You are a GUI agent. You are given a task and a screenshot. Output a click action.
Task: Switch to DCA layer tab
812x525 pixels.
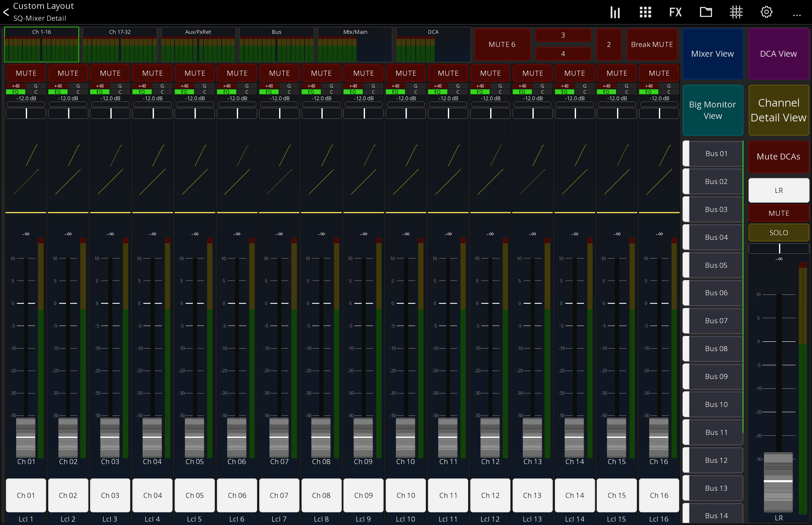[x=433, y=44]
